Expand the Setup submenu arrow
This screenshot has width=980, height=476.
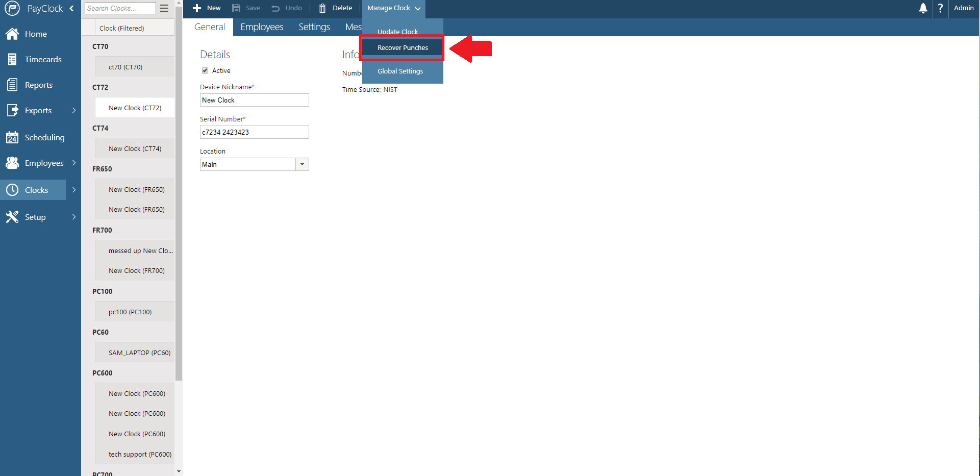pos(74,217)
